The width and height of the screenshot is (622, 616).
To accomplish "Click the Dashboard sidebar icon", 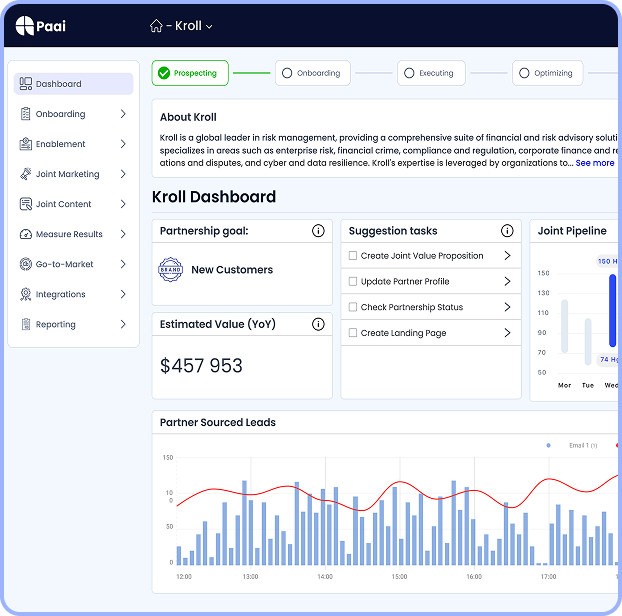I will point(26,84).
